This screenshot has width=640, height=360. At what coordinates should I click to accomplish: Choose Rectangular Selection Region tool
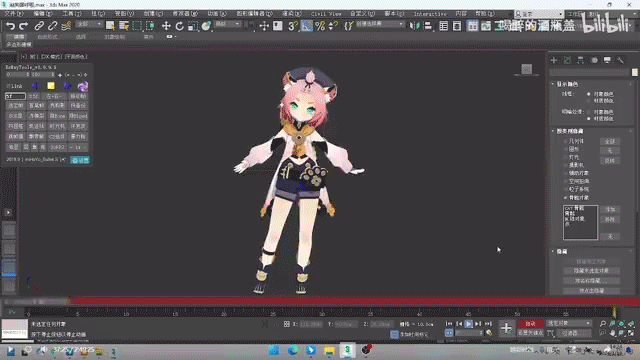(x=137, y=26)
